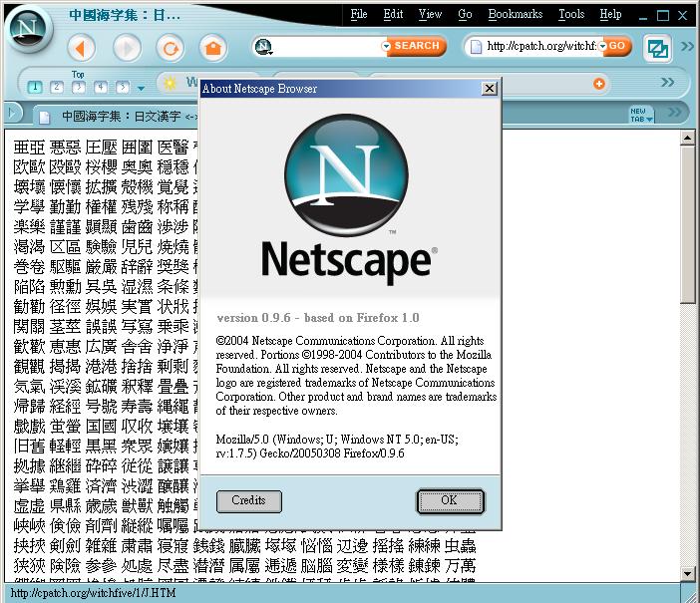Screen dimensions: 700x603
Task: Click the Credits button in About dialog
Action: 248,501
